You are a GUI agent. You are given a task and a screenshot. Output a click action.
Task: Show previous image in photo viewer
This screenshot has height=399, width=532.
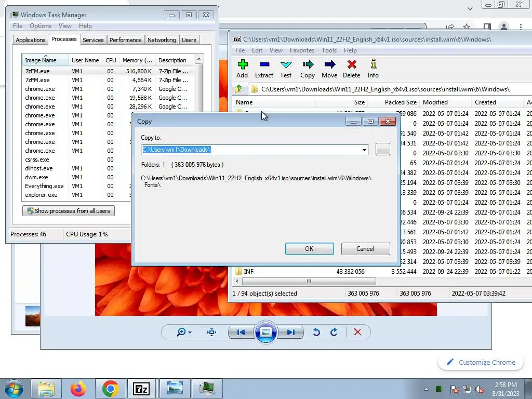(241, 332)
